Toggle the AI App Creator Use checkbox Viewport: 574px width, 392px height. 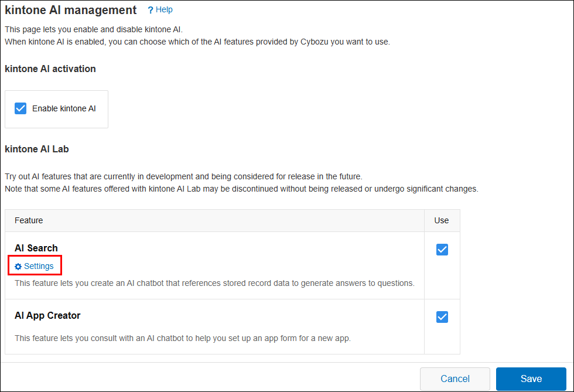coord(442,315)
